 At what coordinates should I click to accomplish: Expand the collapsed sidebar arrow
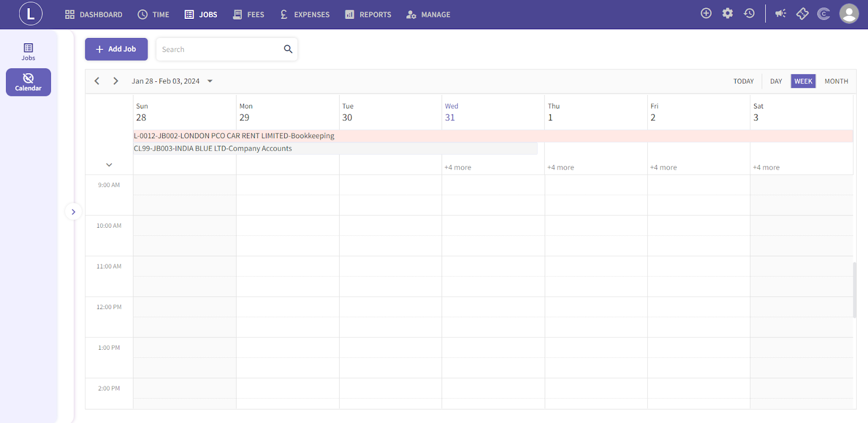tap(73, 211)
